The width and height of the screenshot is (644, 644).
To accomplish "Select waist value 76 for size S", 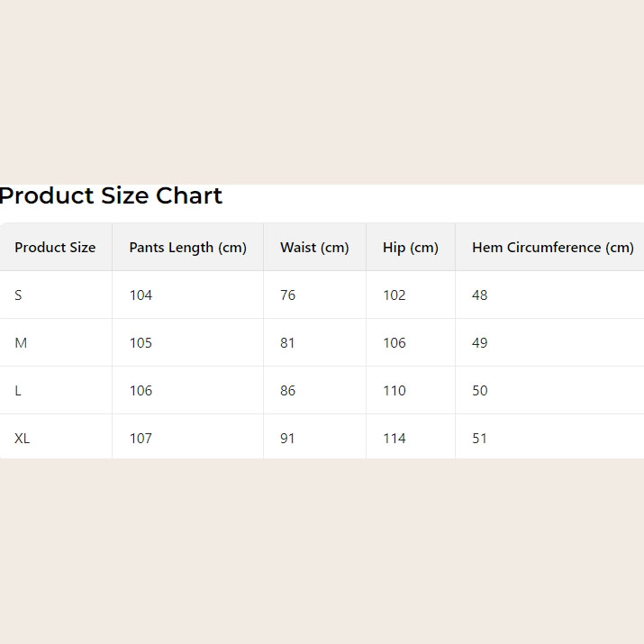I will click(287, 295).
